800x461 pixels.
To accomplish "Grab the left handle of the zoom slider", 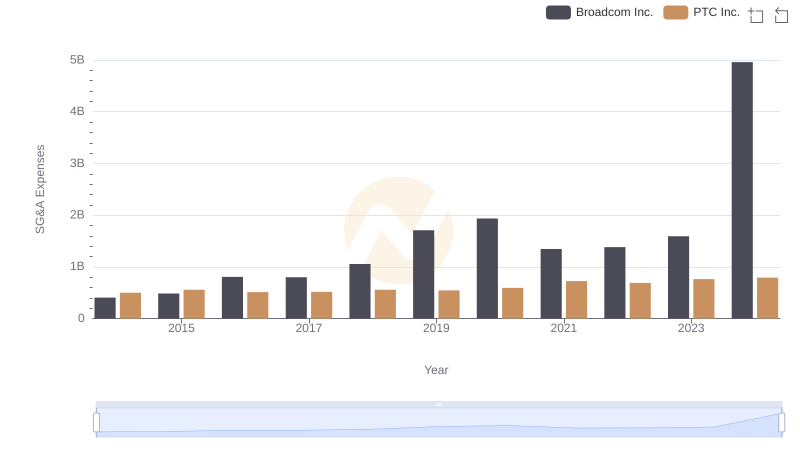I will pos(96,422).
